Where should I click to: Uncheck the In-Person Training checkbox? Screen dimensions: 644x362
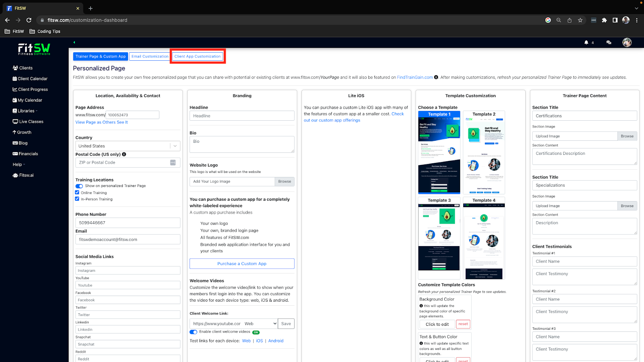pyautogui.click(x=77, y=199)
